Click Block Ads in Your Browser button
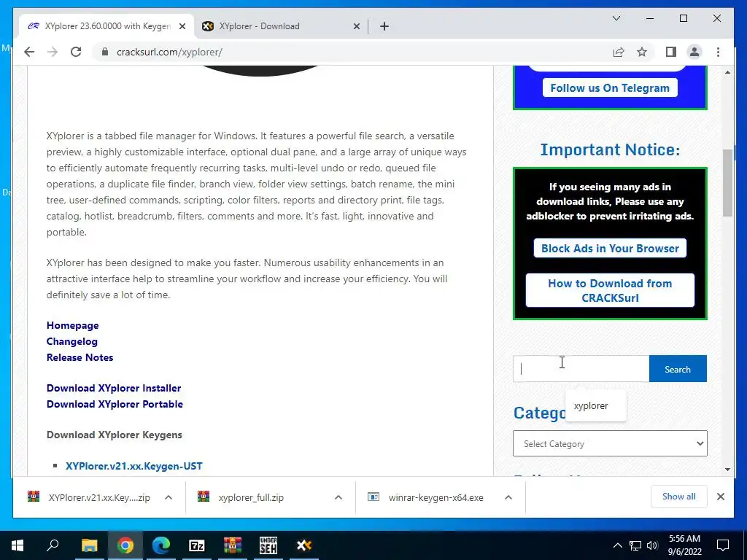Screen dimensions: 747x560 pos(610,248)
